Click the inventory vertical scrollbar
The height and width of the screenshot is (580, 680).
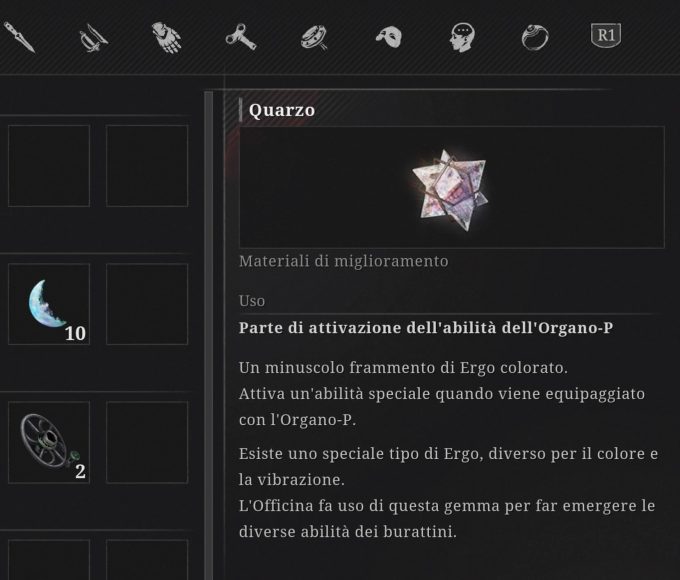(x=209, y=335)
